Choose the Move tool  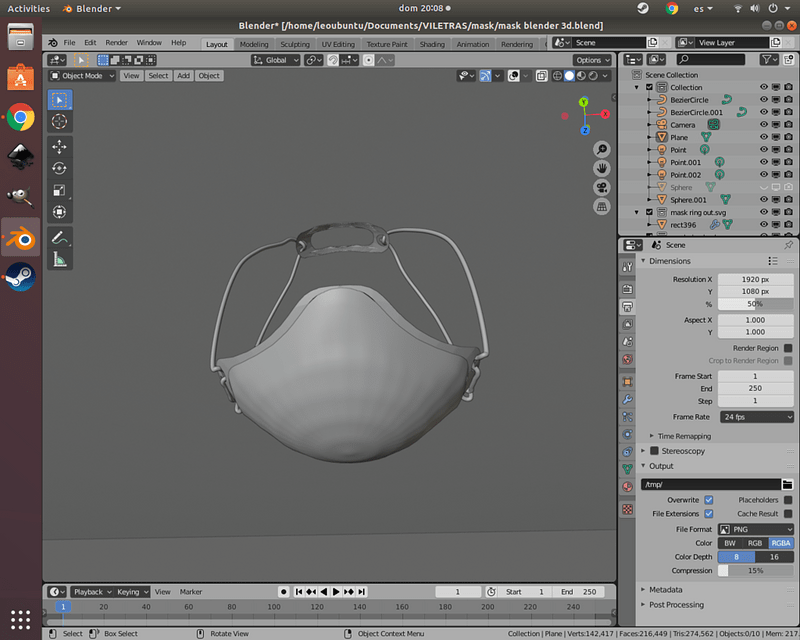tap(60, 147)
